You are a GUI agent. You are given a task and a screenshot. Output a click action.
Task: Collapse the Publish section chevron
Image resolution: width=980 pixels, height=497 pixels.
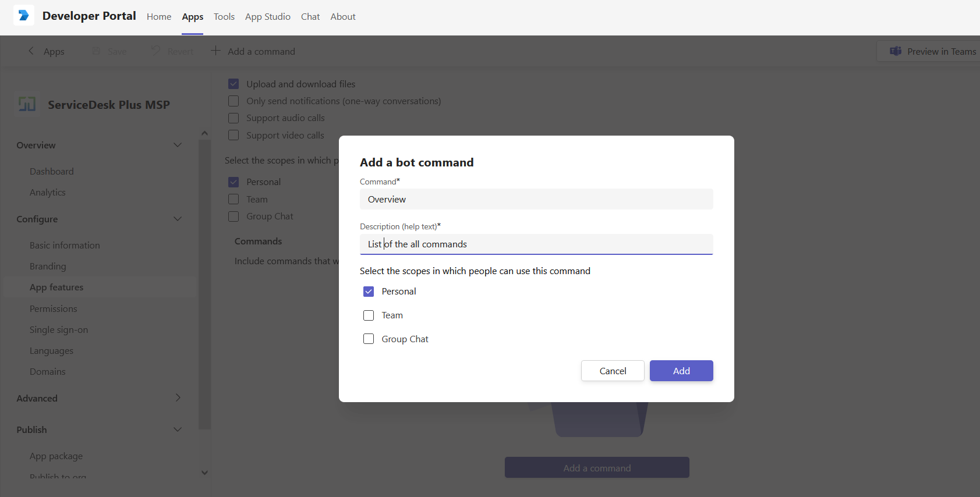(x=178, y=429)
